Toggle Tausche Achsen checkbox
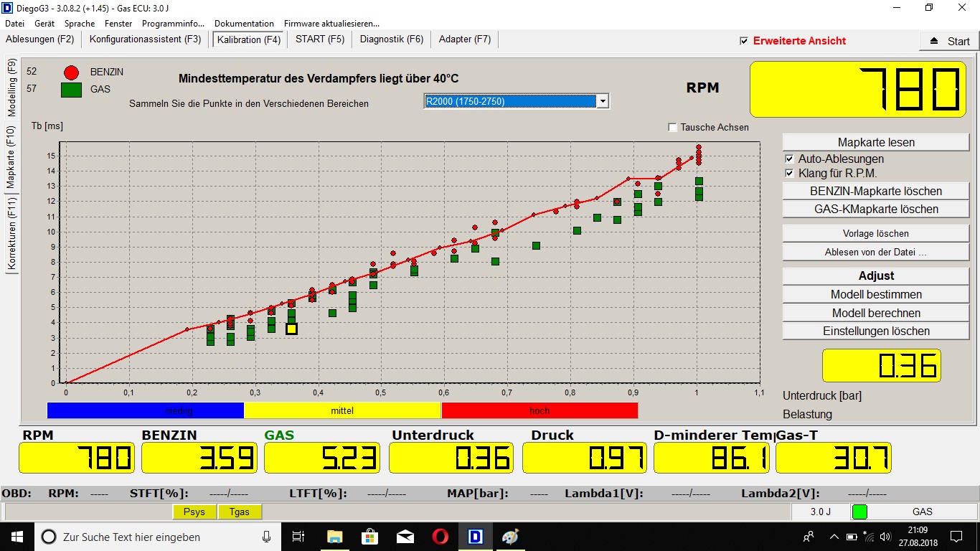 [x=672, y=127]
